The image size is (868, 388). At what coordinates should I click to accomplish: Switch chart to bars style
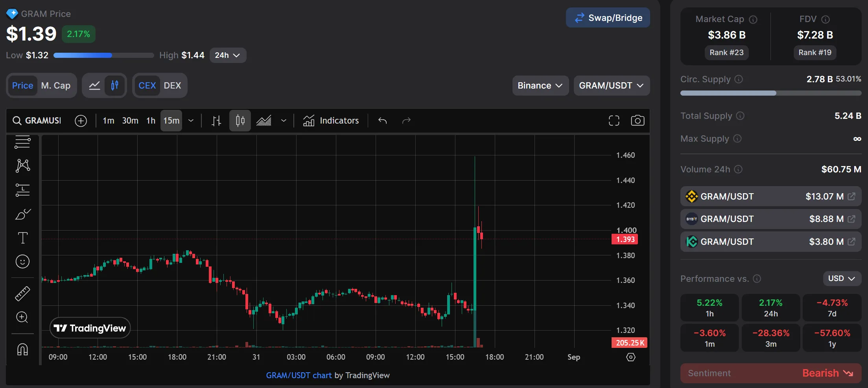[216, 121]
